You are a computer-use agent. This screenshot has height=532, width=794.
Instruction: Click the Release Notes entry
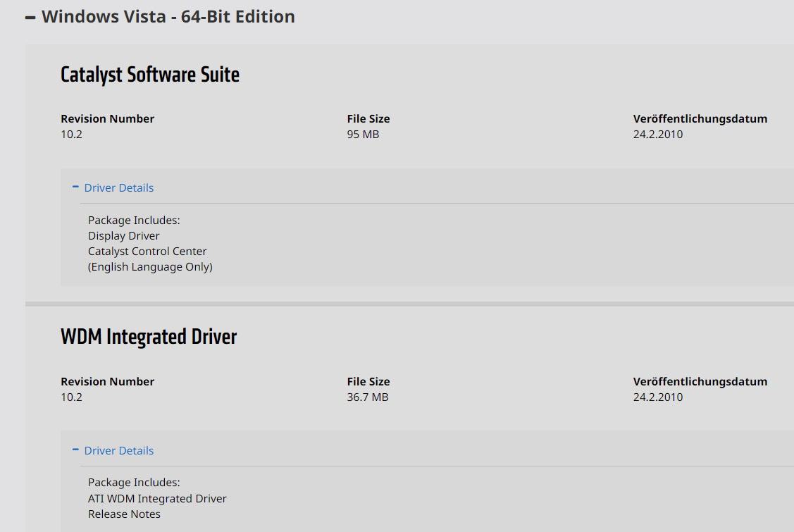[x=124, y=514]
